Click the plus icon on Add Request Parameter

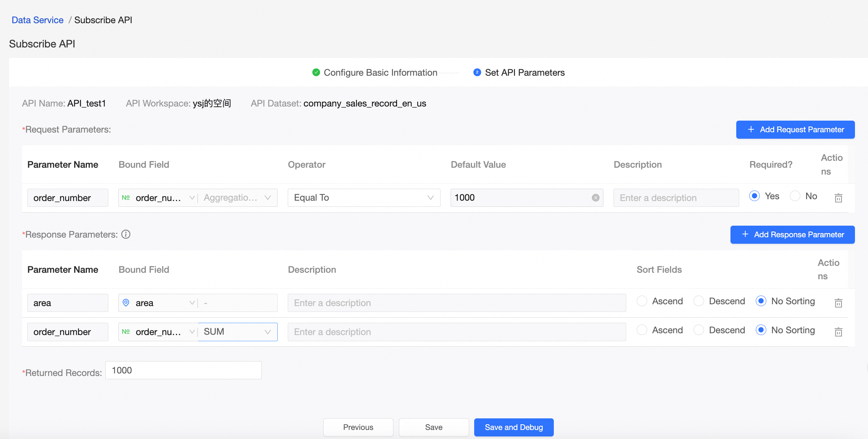coord(751,130)
